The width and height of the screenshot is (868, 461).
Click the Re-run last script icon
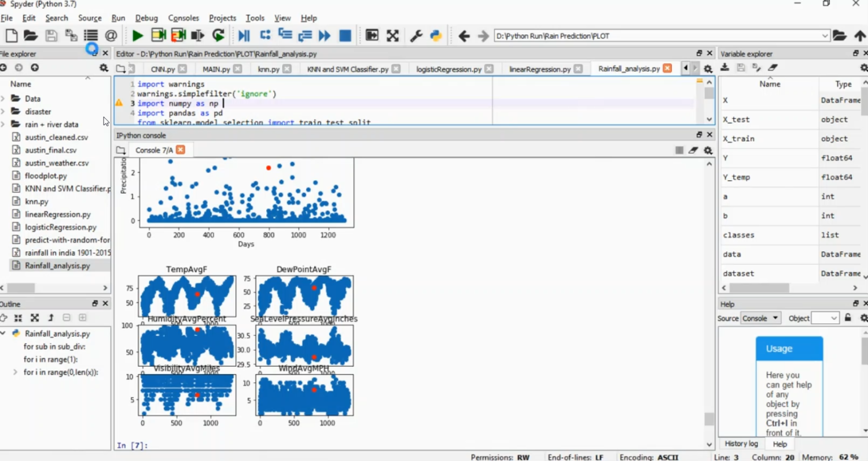218,36
